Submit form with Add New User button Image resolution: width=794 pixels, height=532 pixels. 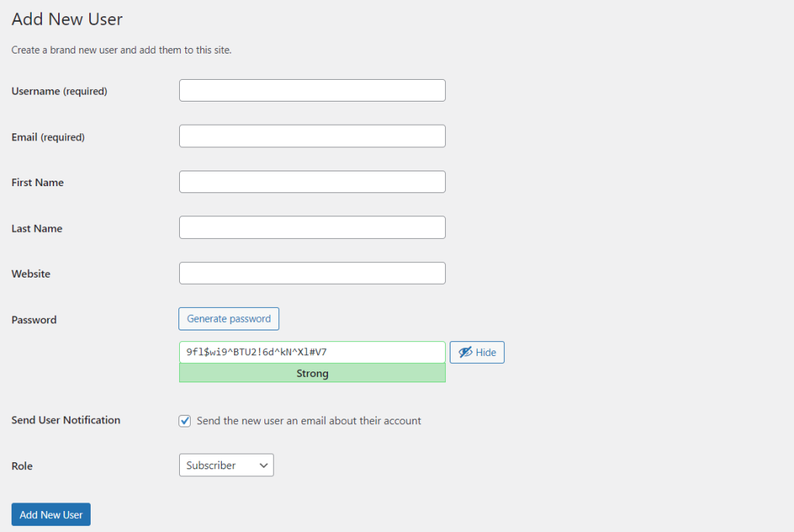coord(50,514)
